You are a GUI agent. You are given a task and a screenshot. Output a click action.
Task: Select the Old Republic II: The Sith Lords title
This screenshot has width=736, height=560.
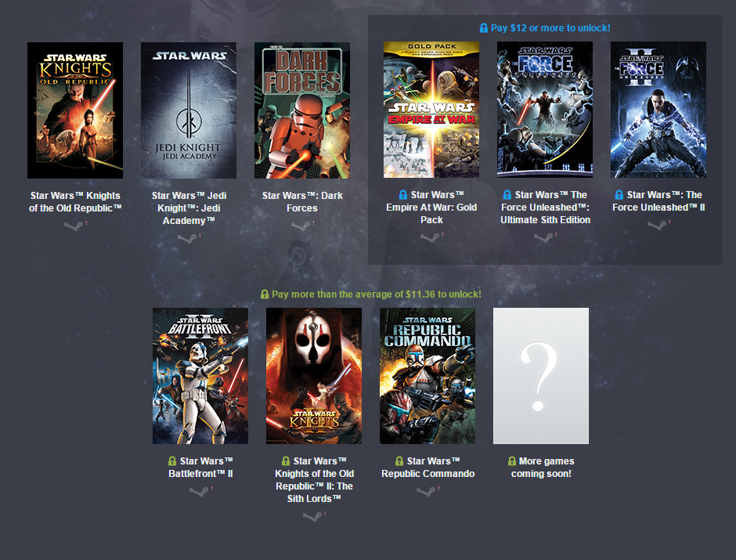pyautogui.click(x=314, y=480)
